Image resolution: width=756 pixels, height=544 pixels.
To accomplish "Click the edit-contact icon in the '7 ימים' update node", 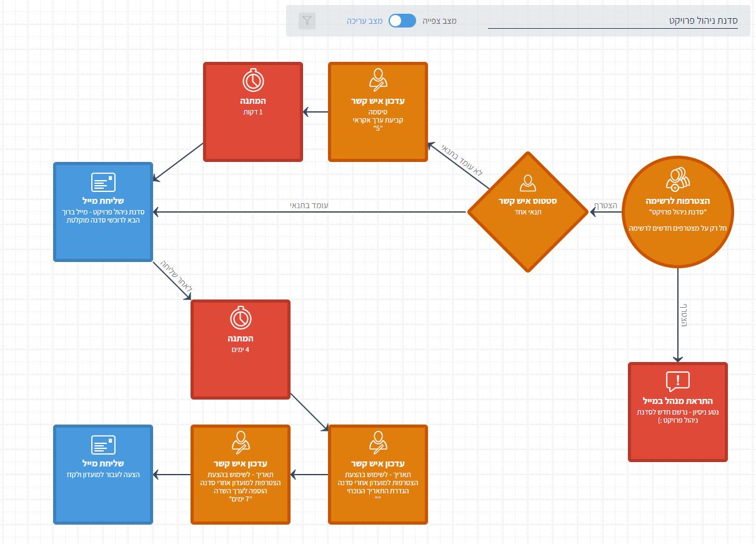I will coord(241,443).
